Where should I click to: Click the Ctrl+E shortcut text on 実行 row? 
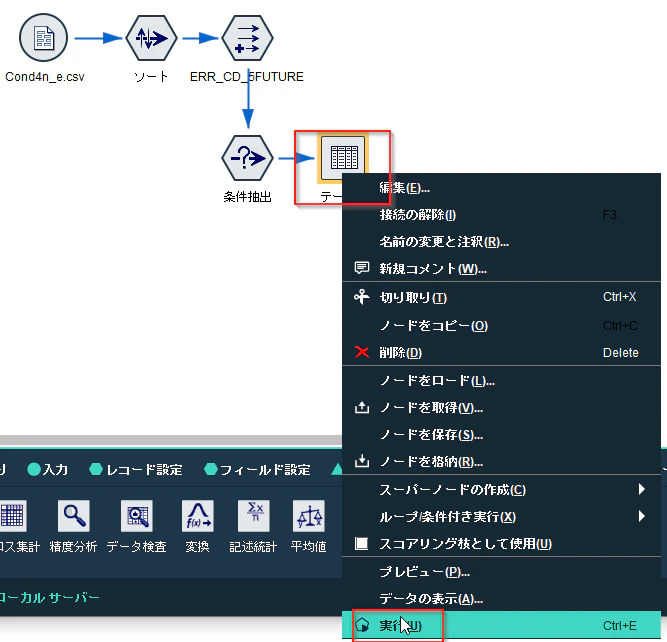[620, 625]
